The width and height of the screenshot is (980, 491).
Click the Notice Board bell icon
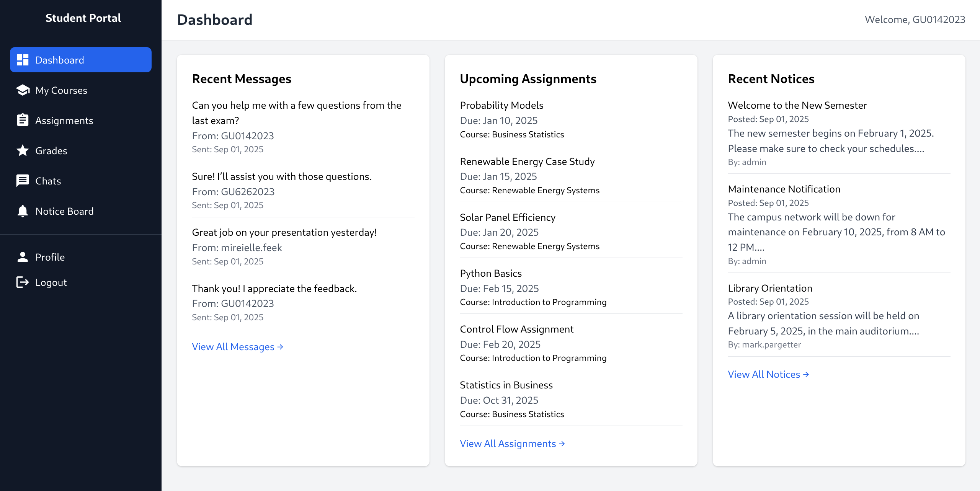click(x=23, y=211)
